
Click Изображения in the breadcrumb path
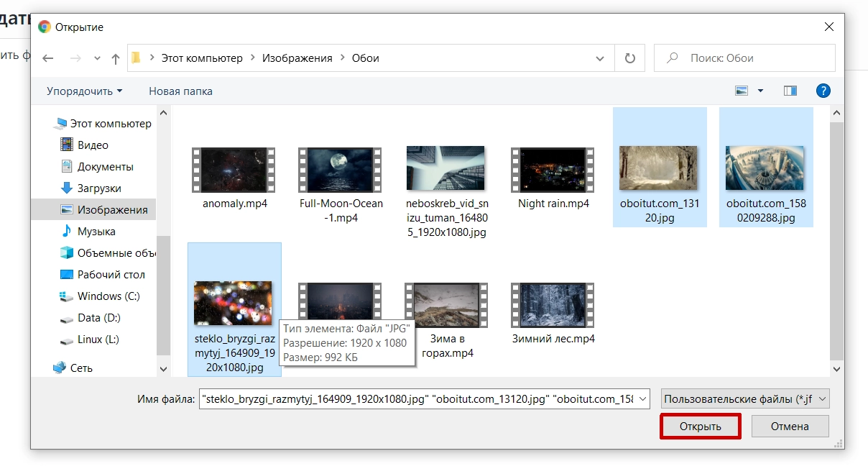(x=297, y=58)
